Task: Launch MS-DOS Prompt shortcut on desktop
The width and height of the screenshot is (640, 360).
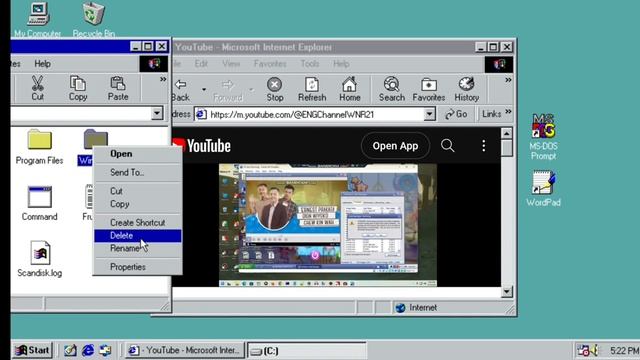Action: pyautogui.click(x=543, y=137)
